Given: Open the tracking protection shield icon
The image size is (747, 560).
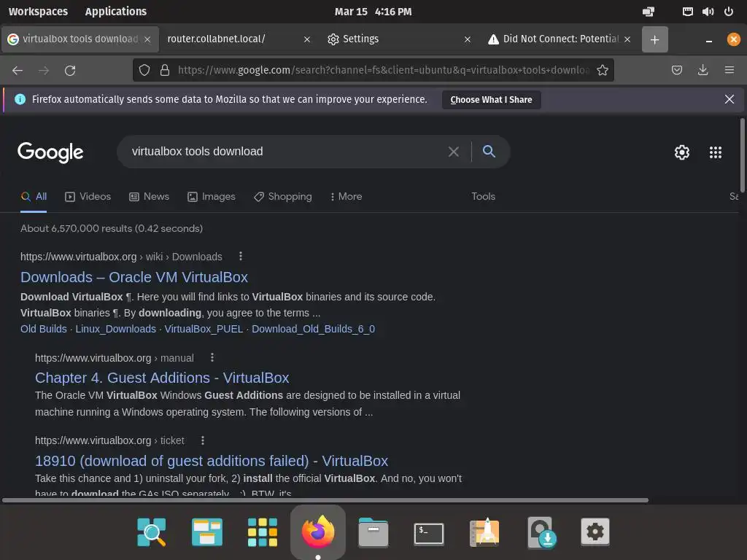Looking at the screenshot, I should tap(144, 71).
